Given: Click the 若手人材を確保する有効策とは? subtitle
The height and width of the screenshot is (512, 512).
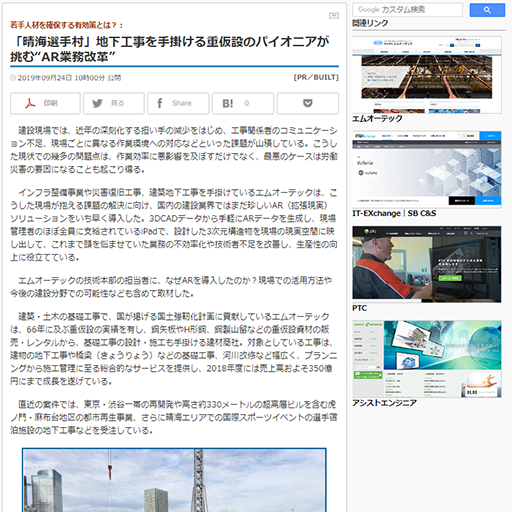Looking at the screenshot, I should coord(67,25).
